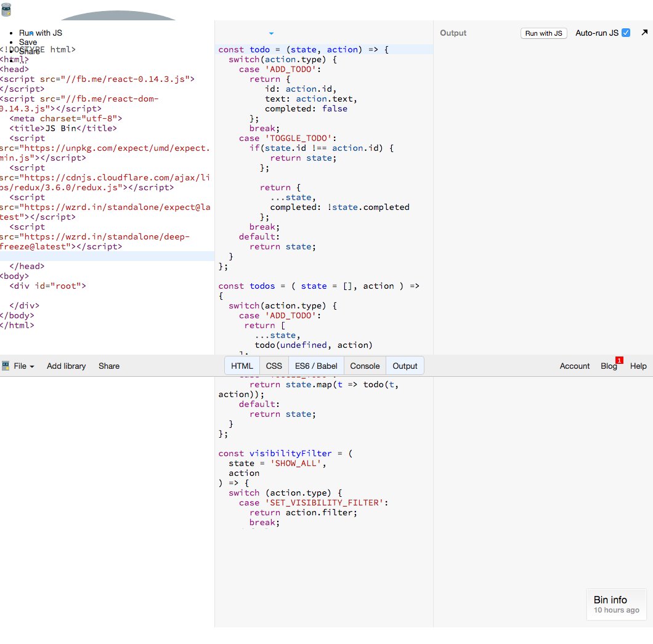Click the "case 'TOGGLE_TODO':" line
Image resolution: width=653 pixels, height=644 pixels.
pyautogui.click(x=287, y=138)
